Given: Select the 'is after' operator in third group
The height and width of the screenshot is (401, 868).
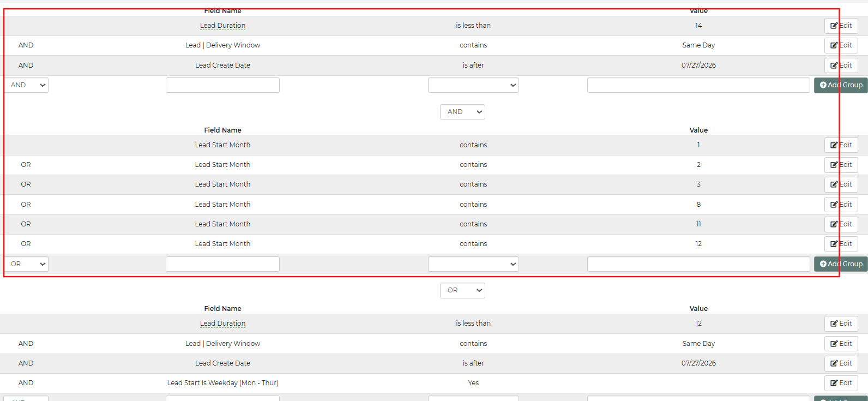Looking at the screenshot, I should pyautogui.click(x=473, y=363).
